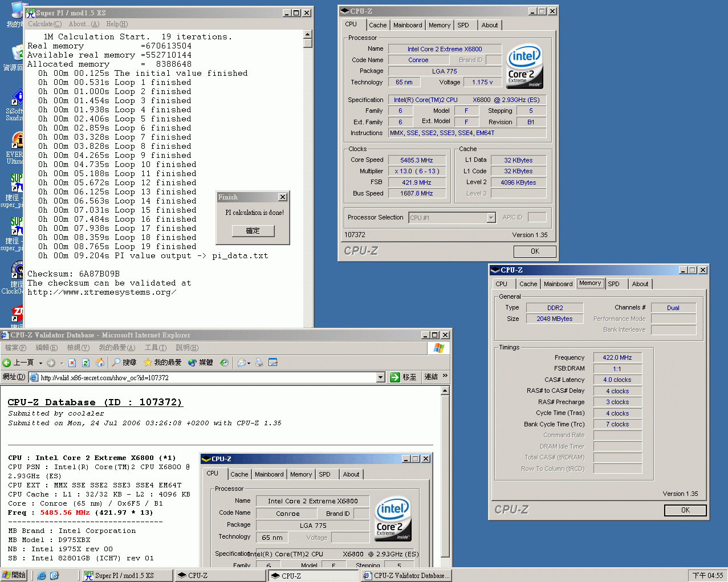This screenshot has width=728, height=582.
Task: Open the Forward button history dropdown arrow
Action: coord(62,363)
